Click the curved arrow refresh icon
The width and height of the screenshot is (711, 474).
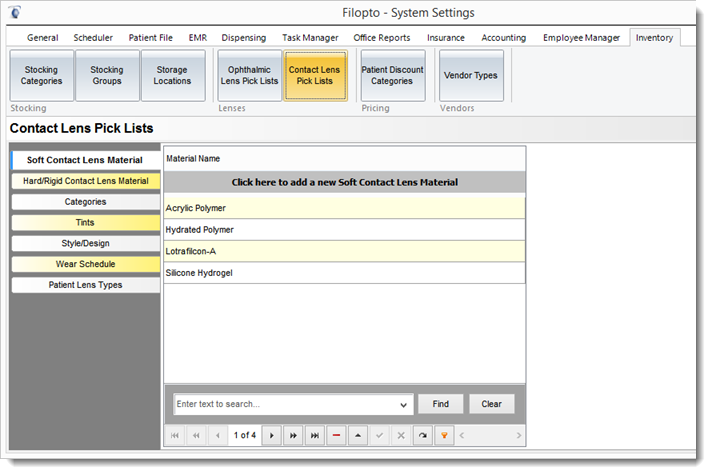point(423,436)
